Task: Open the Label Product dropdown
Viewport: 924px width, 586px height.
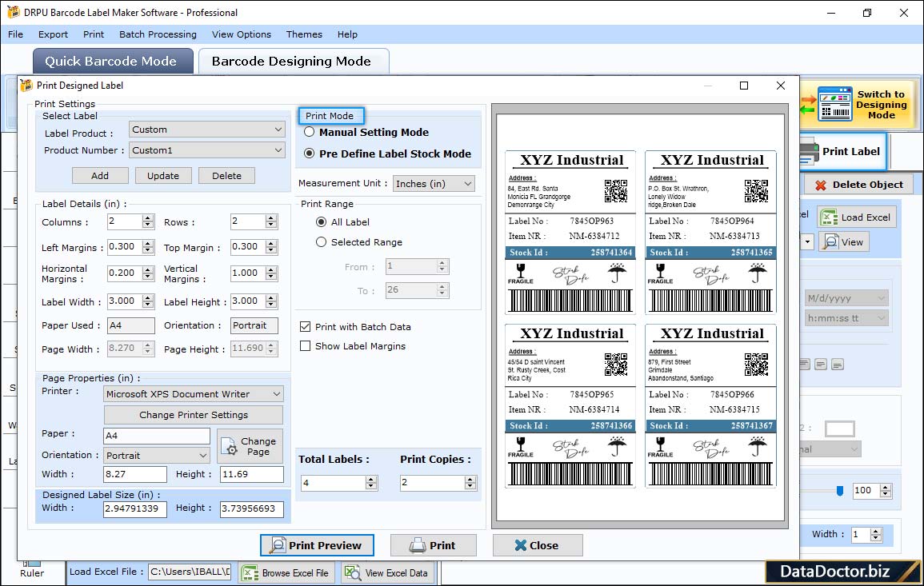Action: [x=207, y=130]
